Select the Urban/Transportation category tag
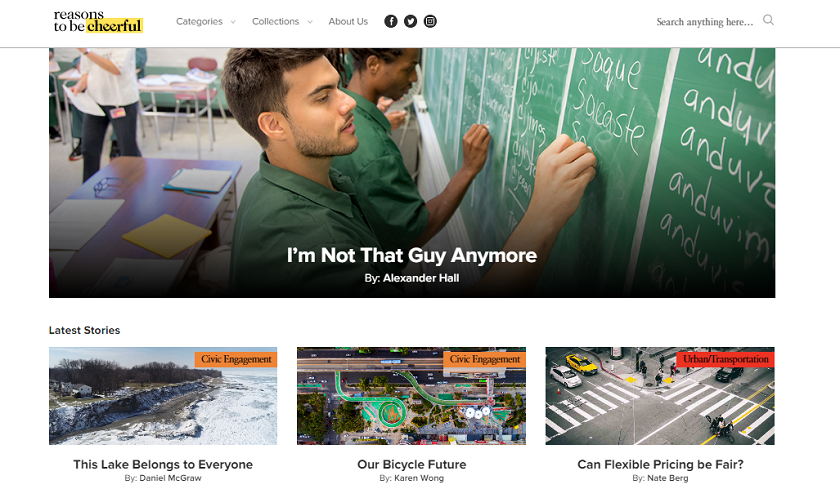Screen dimensions: 840x489 tap(725, 359)
